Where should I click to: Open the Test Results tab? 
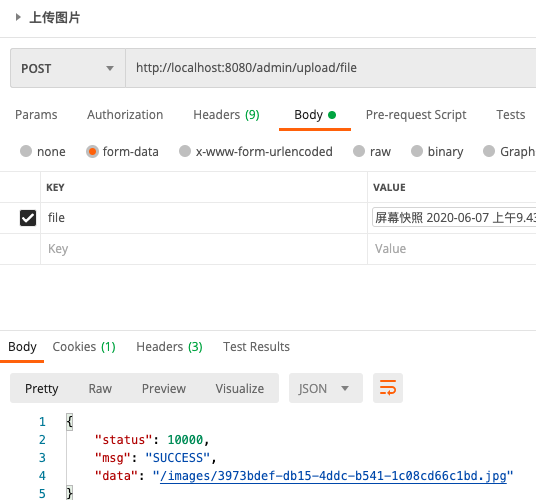click(256, 347)
